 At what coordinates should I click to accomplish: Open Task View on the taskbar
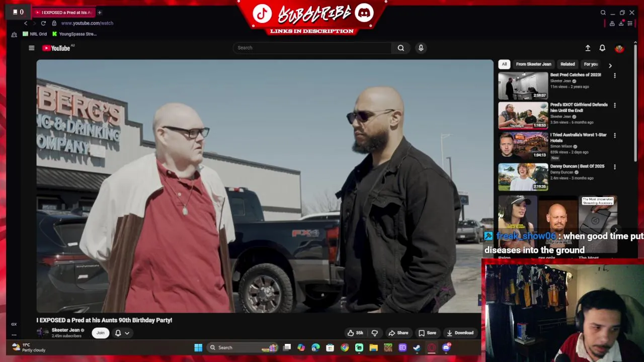click(287, 347)
